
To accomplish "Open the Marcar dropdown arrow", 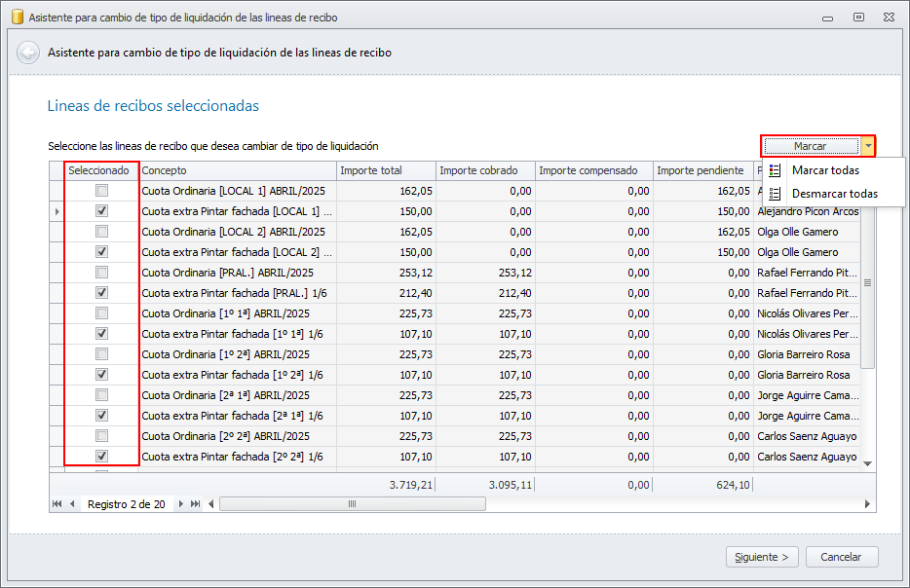I will [868, 146].
